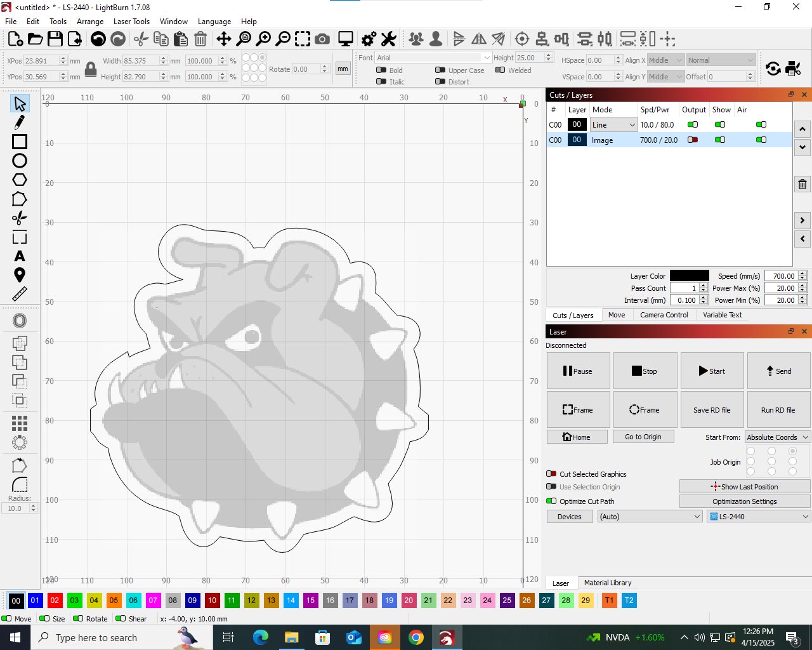Select palette color 05 at the bottom
This screenshot has width=812, height=650.
[x=114, y=600]
